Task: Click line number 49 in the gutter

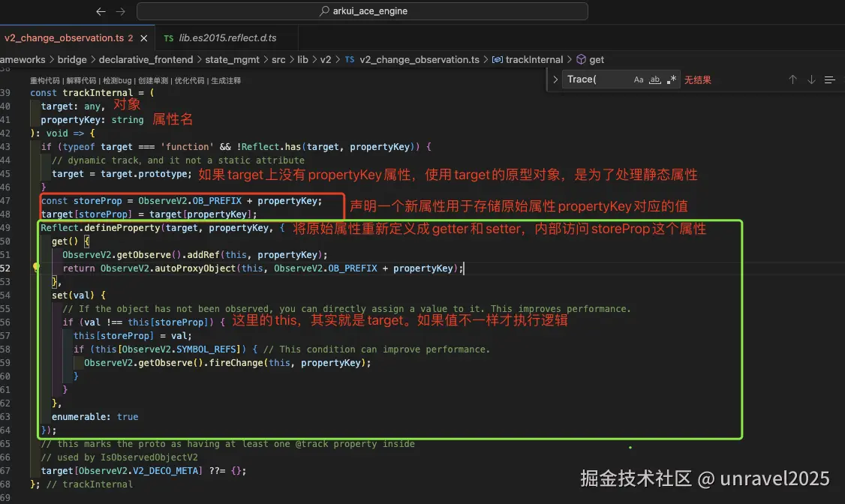Action: click(x=5, y=228)
